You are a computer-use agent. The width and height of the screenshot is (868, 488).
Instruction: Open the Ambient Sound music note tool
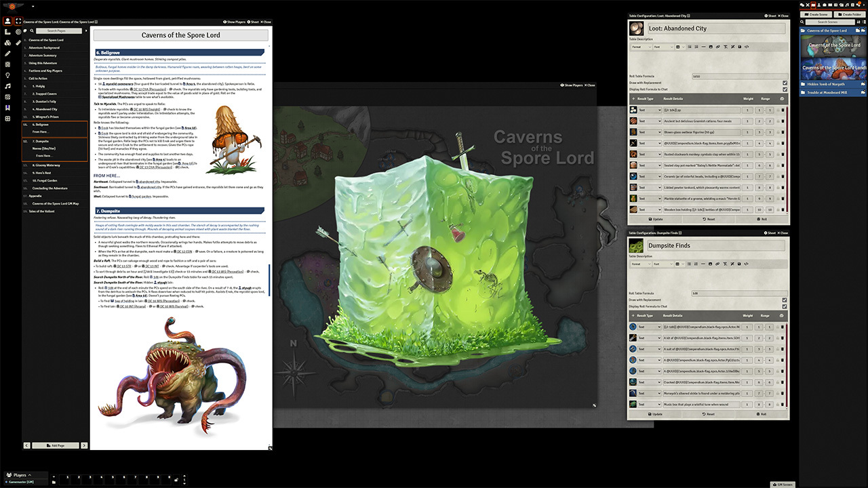8,86
